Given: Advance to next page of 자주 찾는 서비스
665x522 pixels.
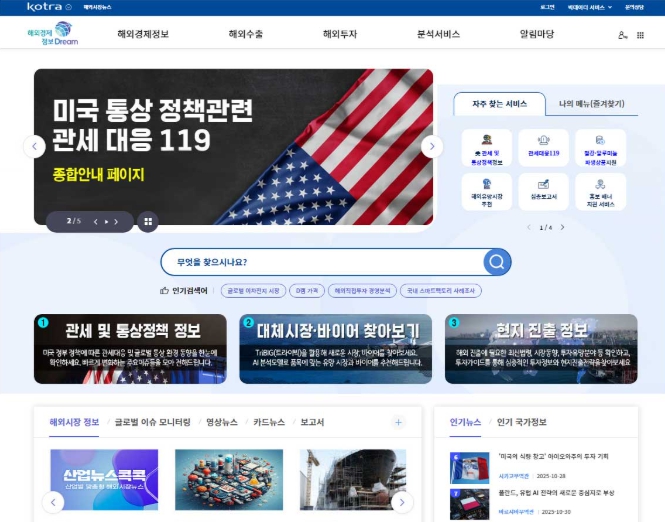Looking at the screenshot, I should (562, 228).
